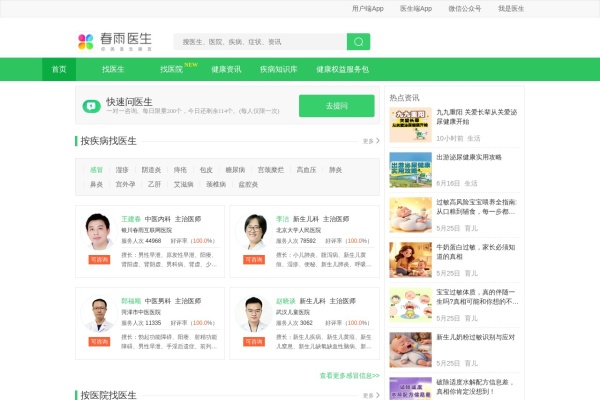The image size is (600, 400).
Task: Click hospital name 北京大学人民医院
Action: pos(298,230)
